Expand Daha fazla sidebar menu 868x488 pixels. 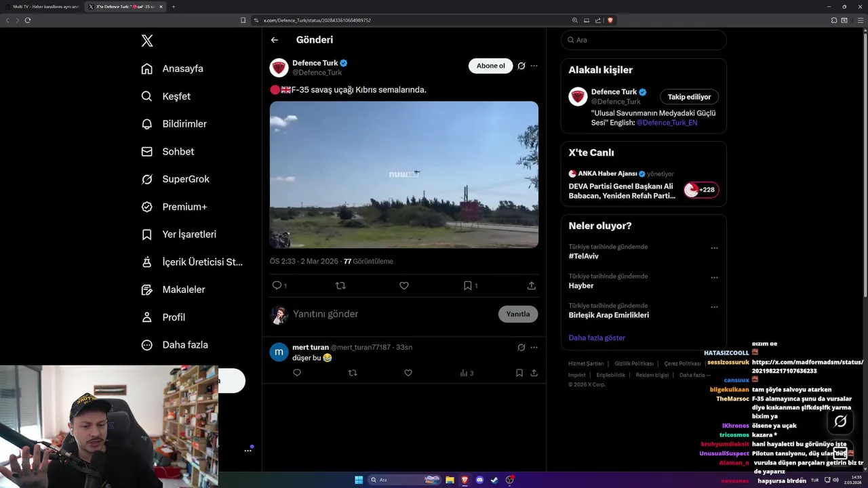coord(175,345)
